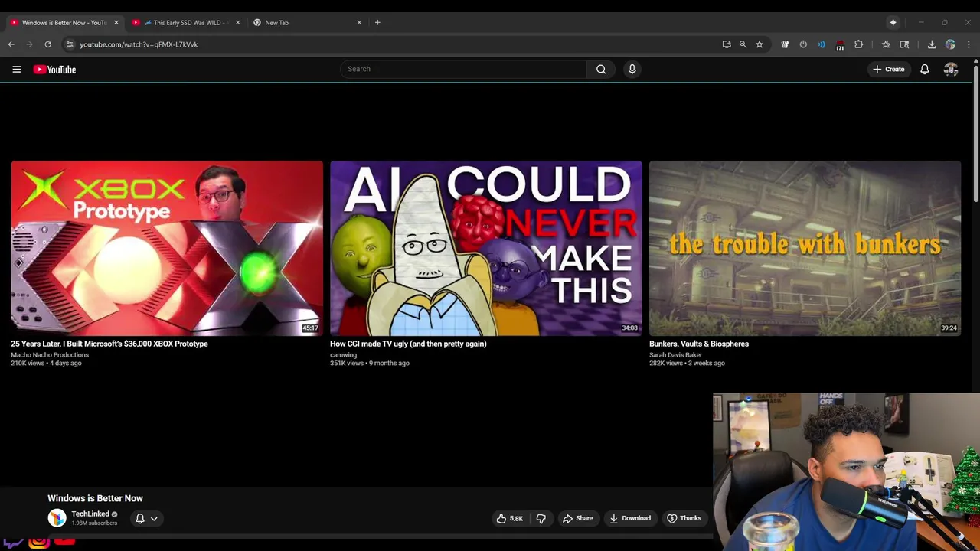Click the search magnifier button
Screen dimensions: 980x551
click(601, 69)
